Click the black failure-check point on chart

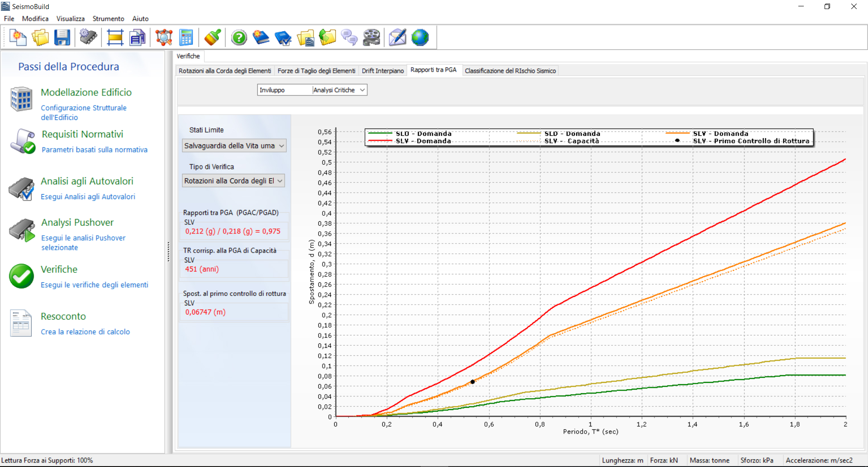tap(473, 382)
